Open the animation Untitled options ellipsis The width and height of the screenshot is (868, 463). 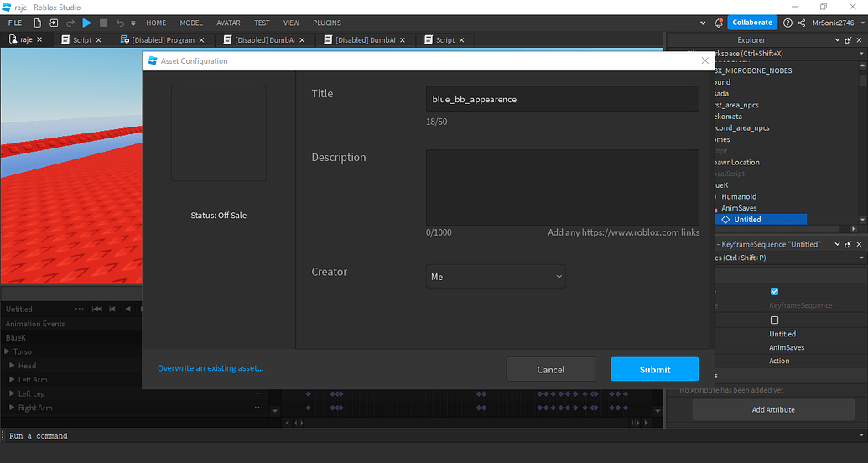click(x=79, y=309)
